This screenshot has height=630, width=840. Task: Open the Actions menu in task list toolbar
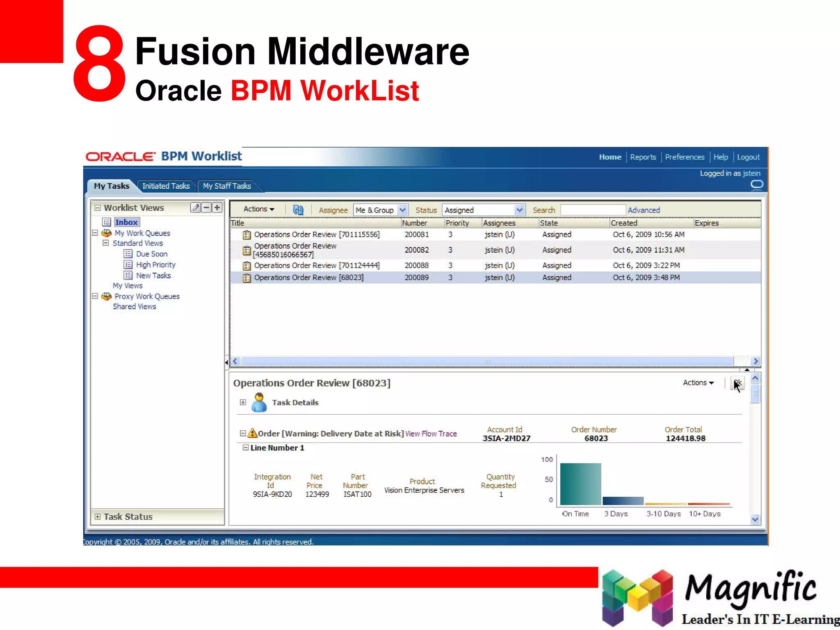click(x=259, y=209)
